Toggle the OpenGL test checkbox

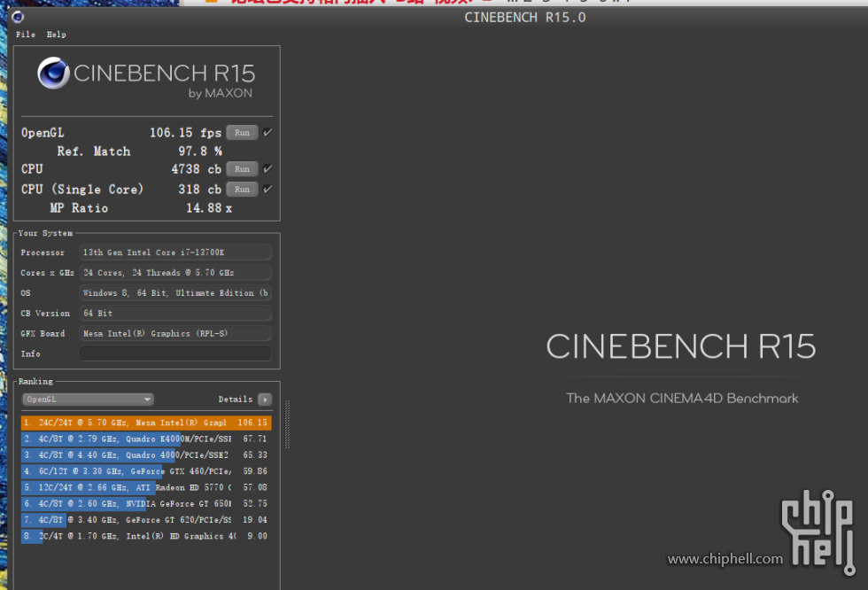(267, 132)
